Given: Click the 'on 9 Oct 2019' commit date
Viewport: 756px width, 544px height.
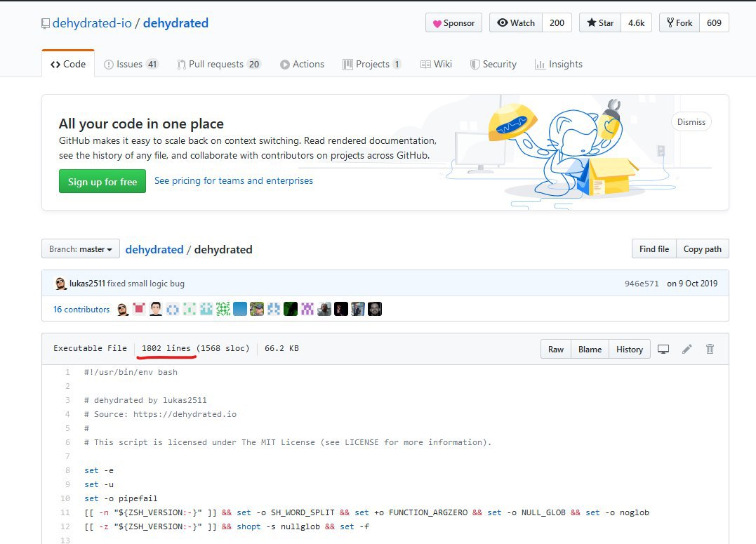Looking at the screenshot, I should tap(692, 284).
